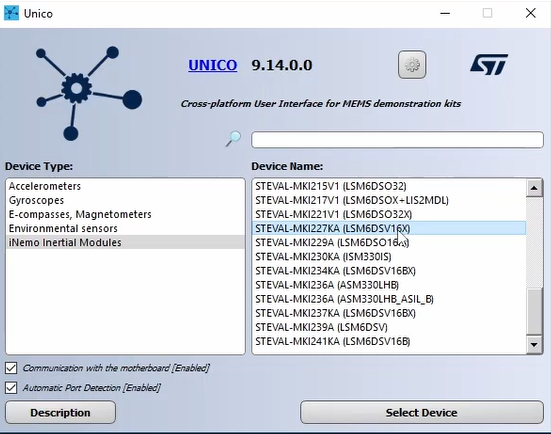
Task: Open the UNICO hyperlink
Action: coord(213,65)
